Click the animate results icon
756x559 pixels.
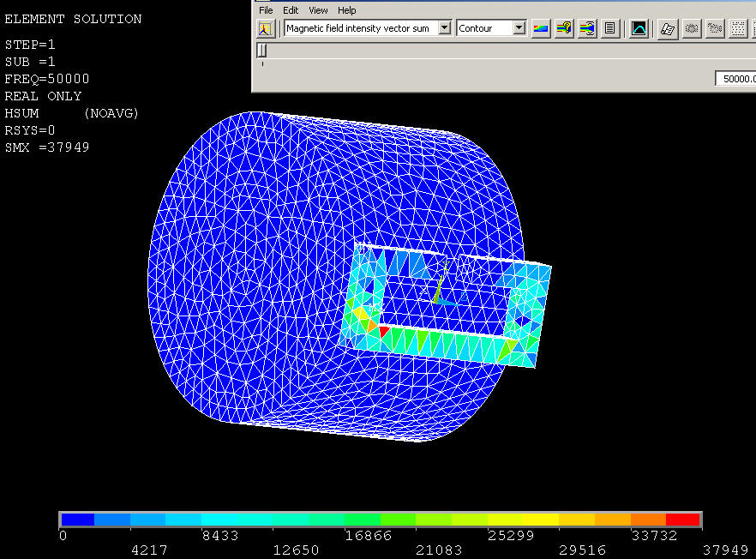pyautogui.click(x=587, y=28)
